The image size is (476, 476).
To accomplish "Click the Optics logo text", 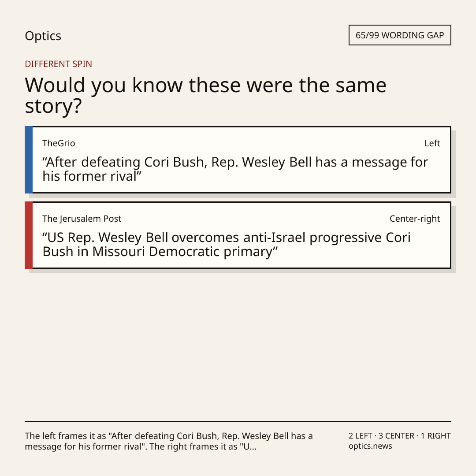I will coord(43,36).
